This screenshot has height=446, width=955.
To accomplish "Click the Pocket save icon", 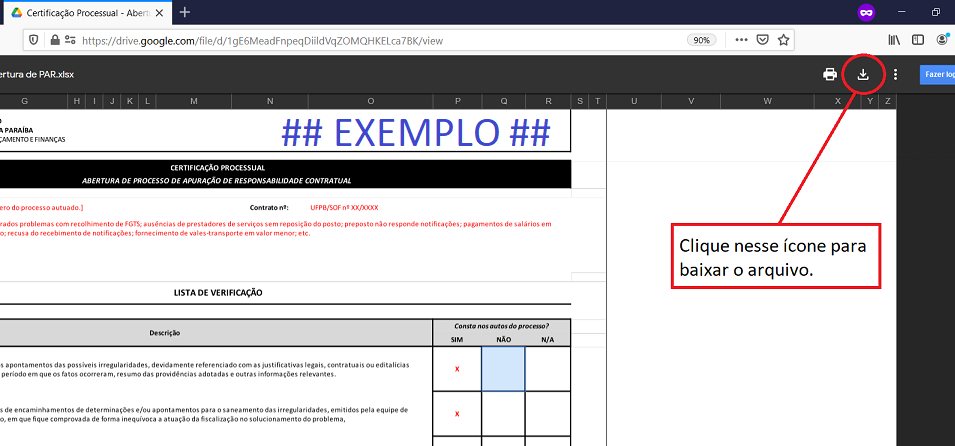I will click(x=762, y=40).
